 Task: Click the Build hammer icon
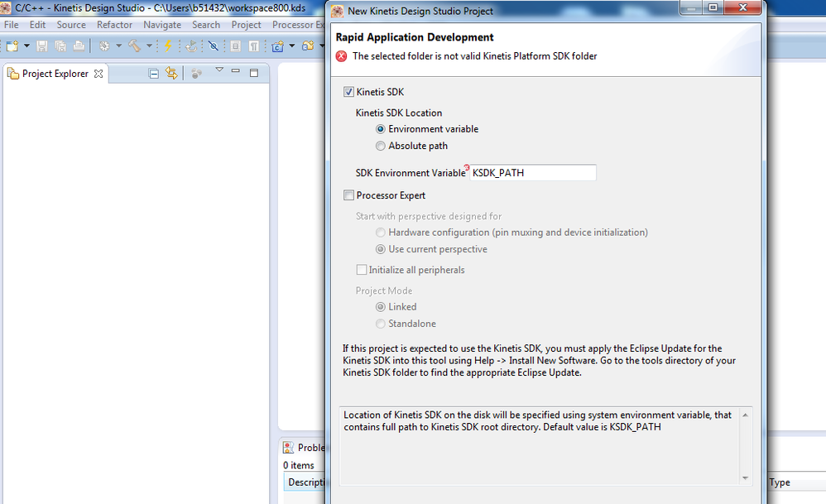(x=134, y=46)
